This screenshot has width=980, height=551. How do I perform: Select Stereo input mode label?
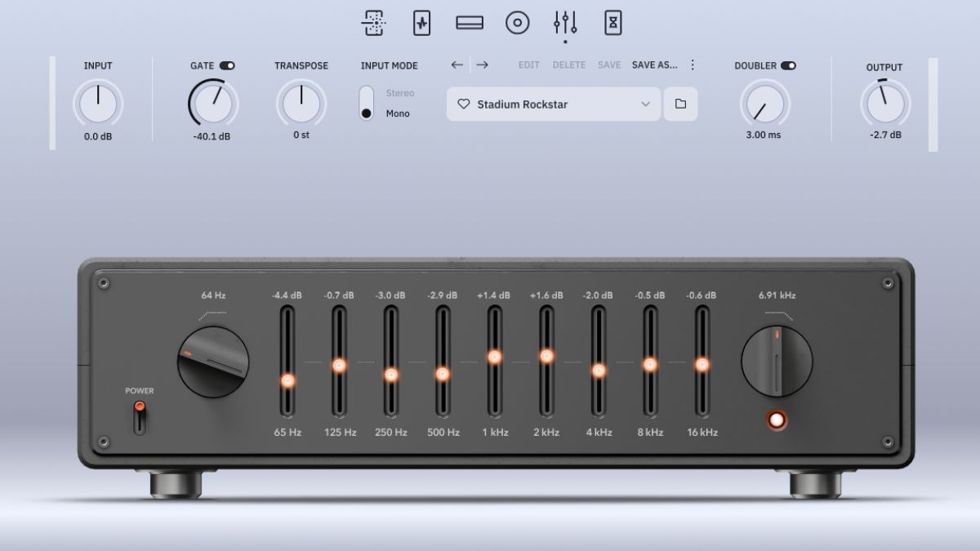[x=400, y=93]
